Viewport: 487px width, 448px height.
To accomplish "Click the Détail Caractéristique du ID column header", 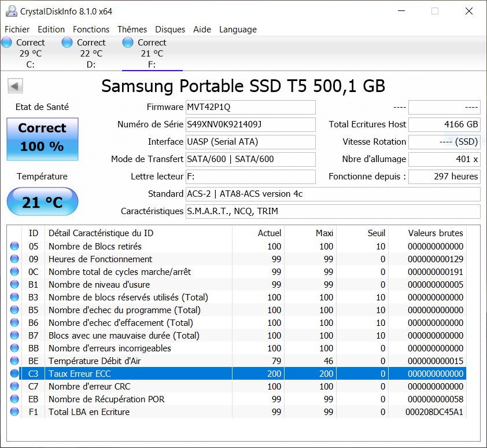I will pyautogui.click(x=138, y=233).
